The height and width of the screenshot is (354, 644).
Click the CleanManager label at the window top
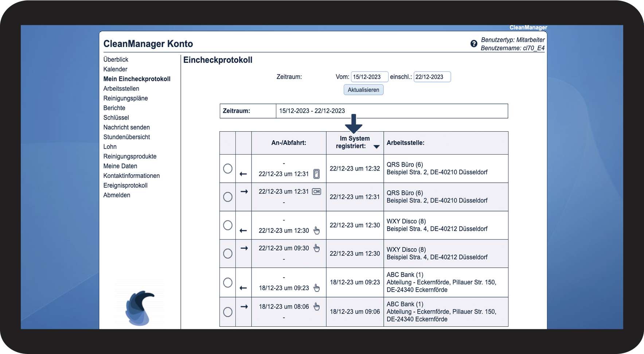click(x=528, y=28)
